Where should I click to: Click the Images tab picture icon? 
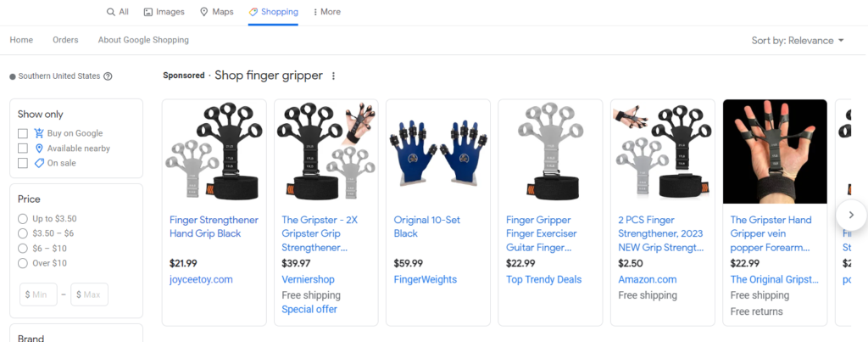(x=147, y=12)
